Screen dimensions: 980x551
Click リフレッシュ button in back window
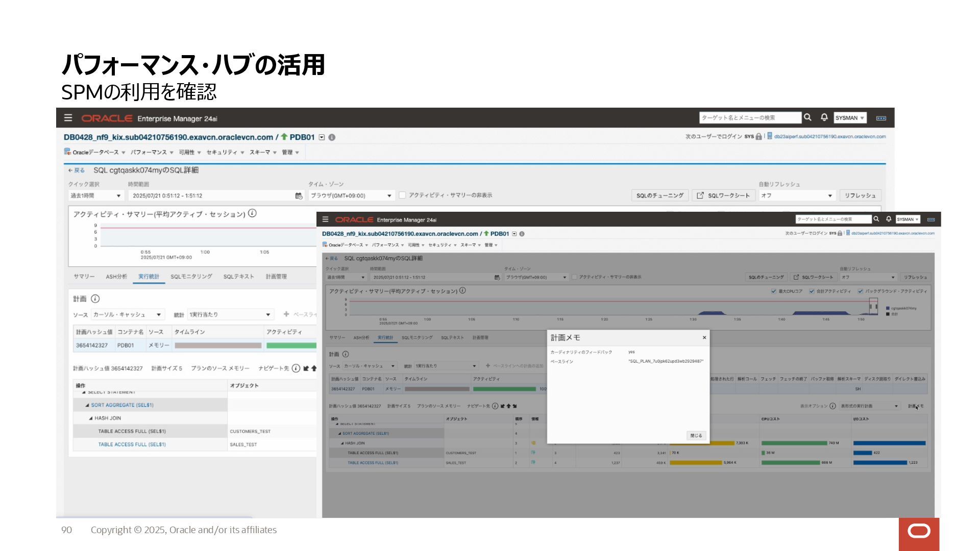860,195
